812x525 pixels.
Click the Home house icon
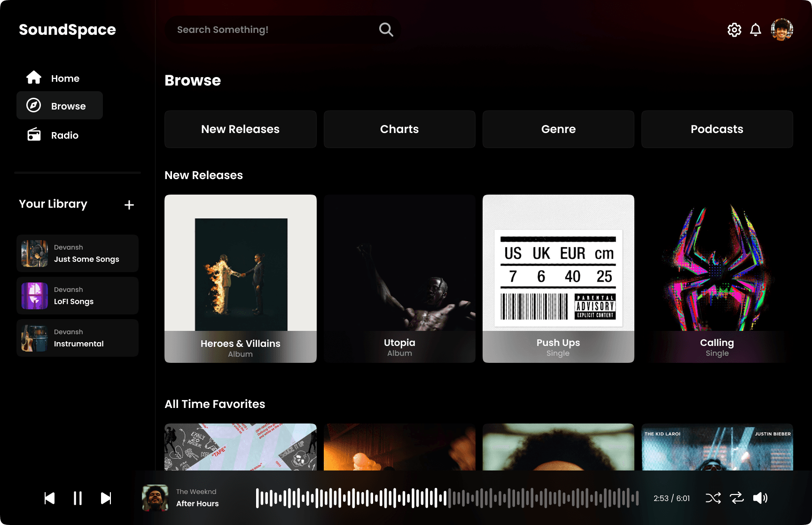[x=34, y=77]
